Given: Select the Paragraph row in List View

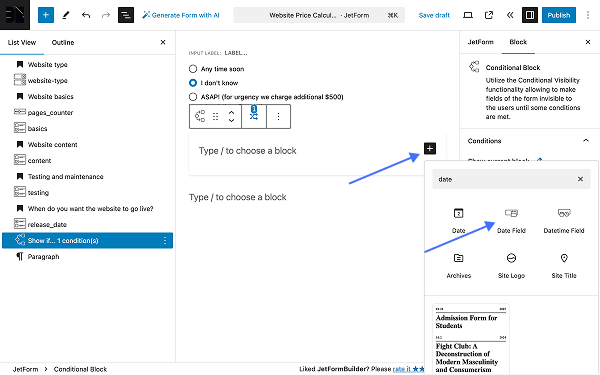Looking at the screenshot, I should (x=87, y=256).
